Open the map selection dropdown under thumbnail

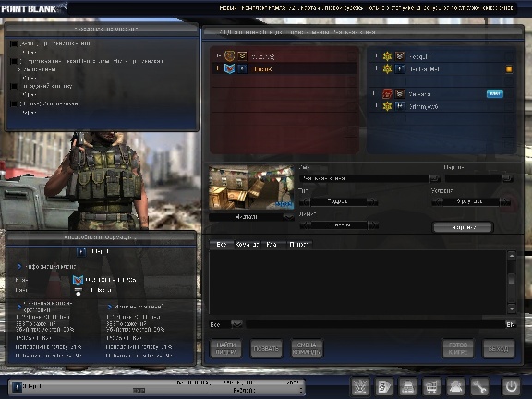[x=289, y=217]
